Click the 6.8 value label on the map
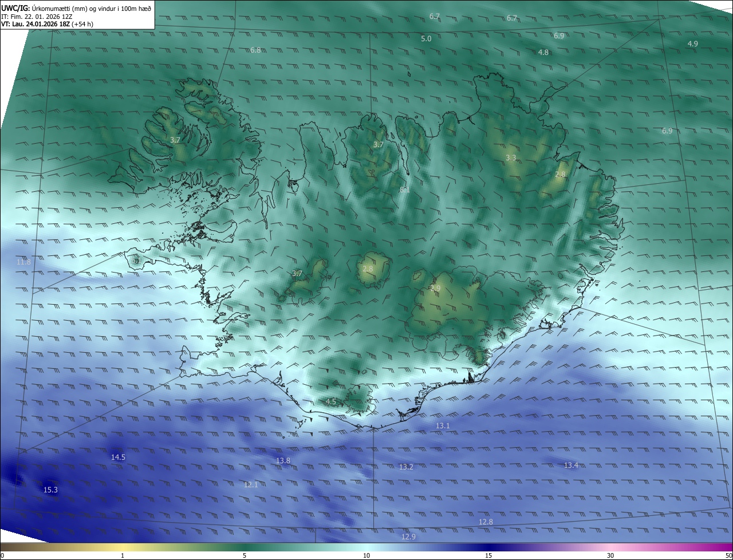This screenshot has height=560, width=733. pyautogui.click(x=255, y=50)
